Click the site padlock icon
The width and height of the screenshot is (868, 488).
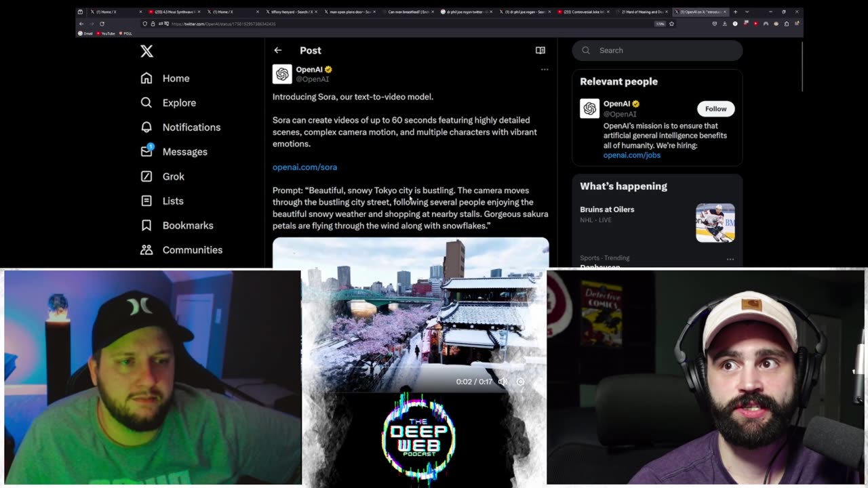[153, 24]
